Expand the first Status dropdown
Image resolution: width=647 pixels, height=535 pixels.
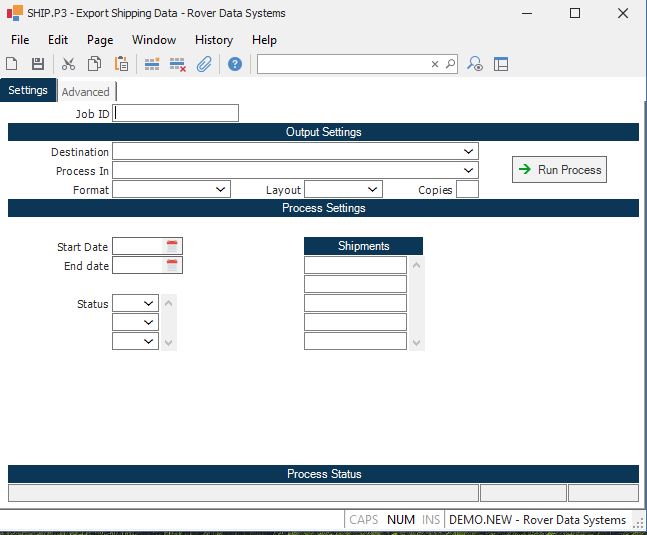coord(149,303)
